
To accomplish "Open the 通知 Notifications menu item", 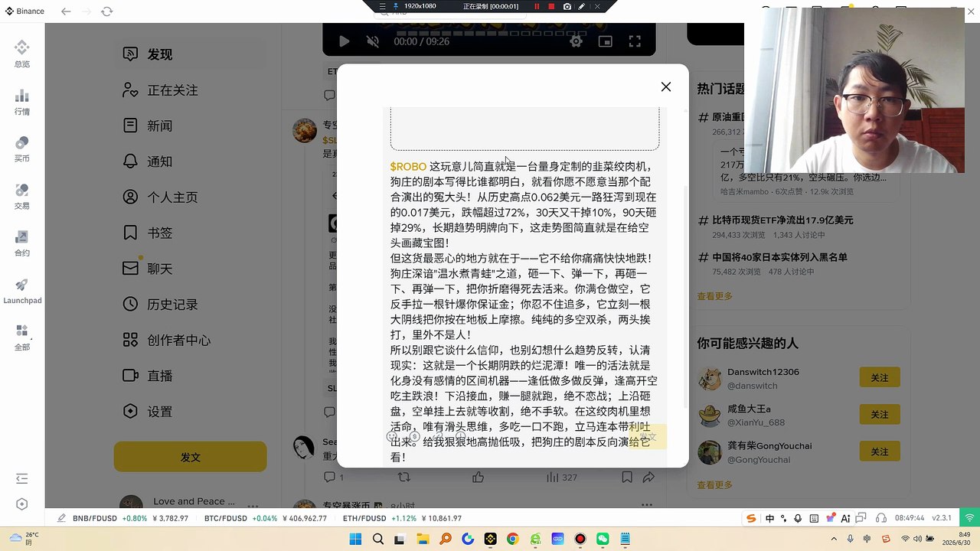I will (191, 161).
